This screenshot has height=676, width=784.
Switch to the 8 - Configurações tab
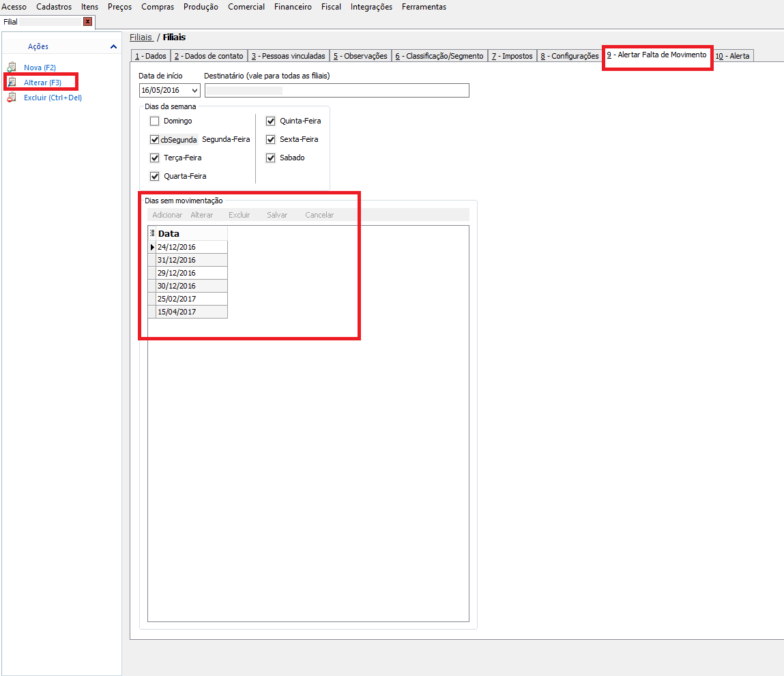(570, 56)
